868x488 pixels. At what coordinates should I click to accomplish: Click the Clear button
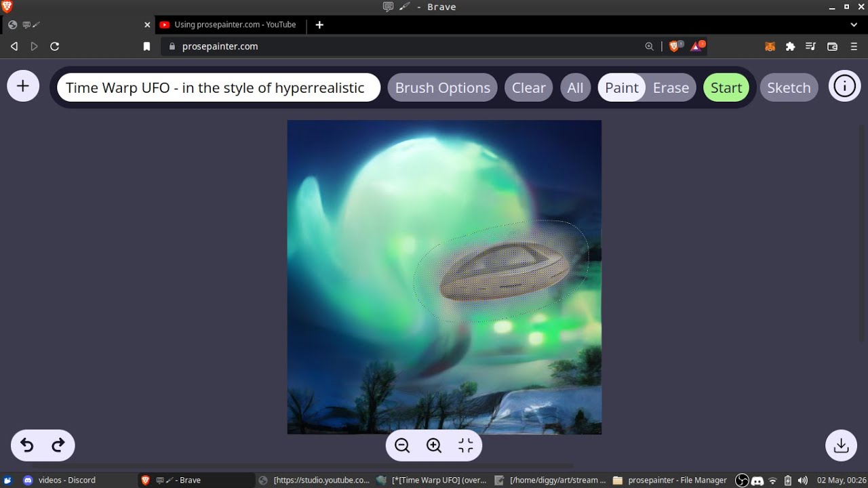tap(529, 87)
